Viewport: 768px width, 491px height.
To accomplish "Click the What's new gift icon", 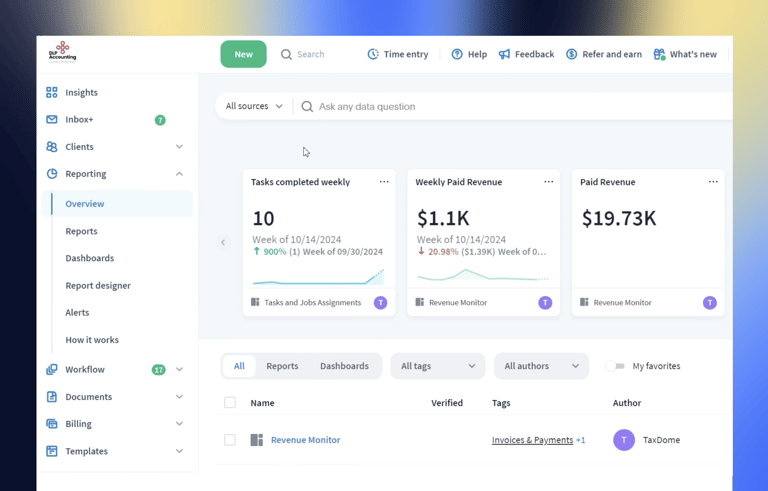I will 659,54.
